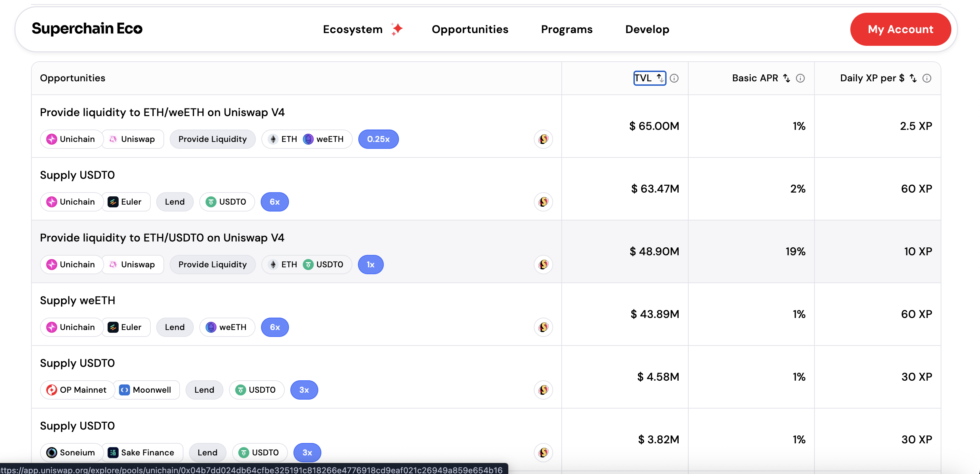Viewport: 980px width, 474px height.
Task: Click the 3x badge in Moonwell row
Action: [x=304, y=390]
